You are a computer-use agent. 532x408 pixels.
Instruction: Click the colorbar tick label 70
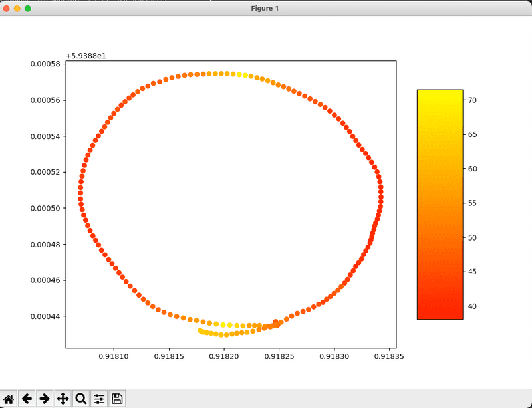[x=475, y=100]
